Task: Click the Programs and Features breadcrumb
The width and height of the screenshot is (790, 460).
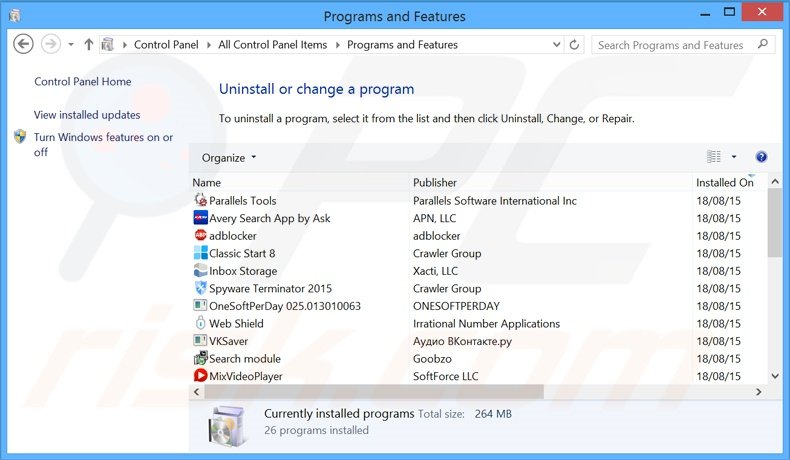Action: coord(402,45)
